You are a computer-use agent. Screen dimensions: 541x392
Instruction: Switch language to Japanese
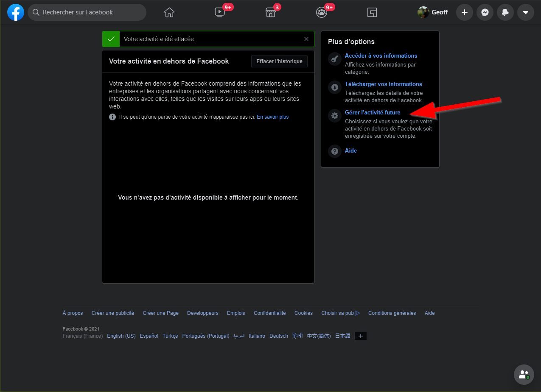343,336
